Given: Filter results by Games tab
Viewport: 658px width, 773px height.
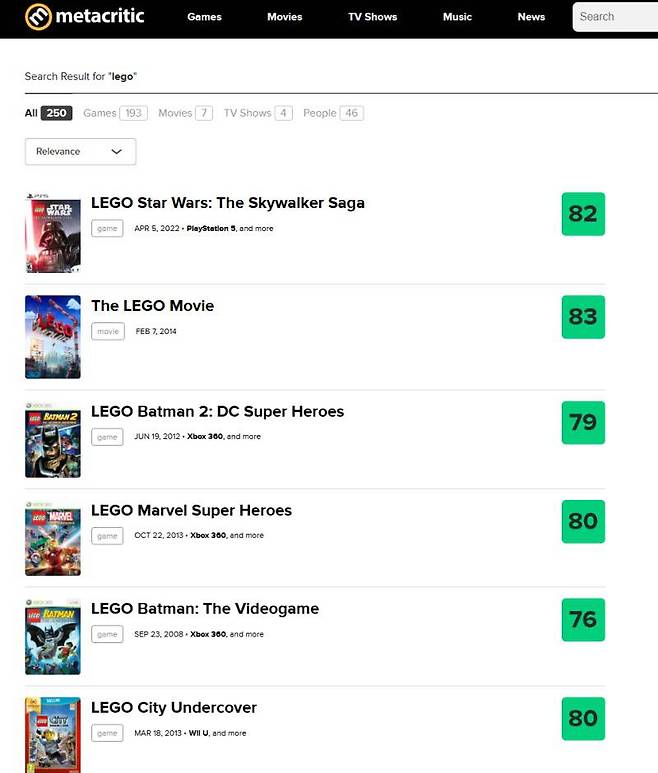Looking at the screenshot, I should (114, 113).
